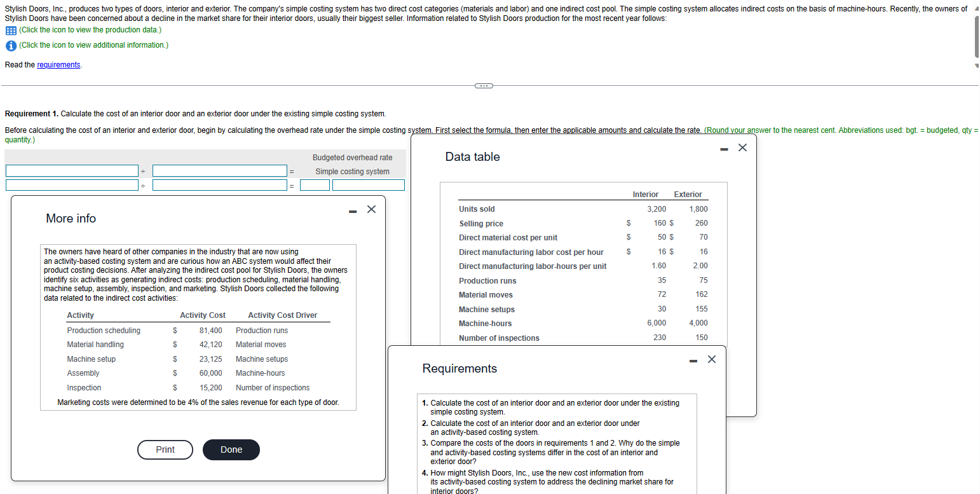Viewport: 980px width, 494px height.
Task: Open the production data table icon
Action: click(x=11, y=31)
